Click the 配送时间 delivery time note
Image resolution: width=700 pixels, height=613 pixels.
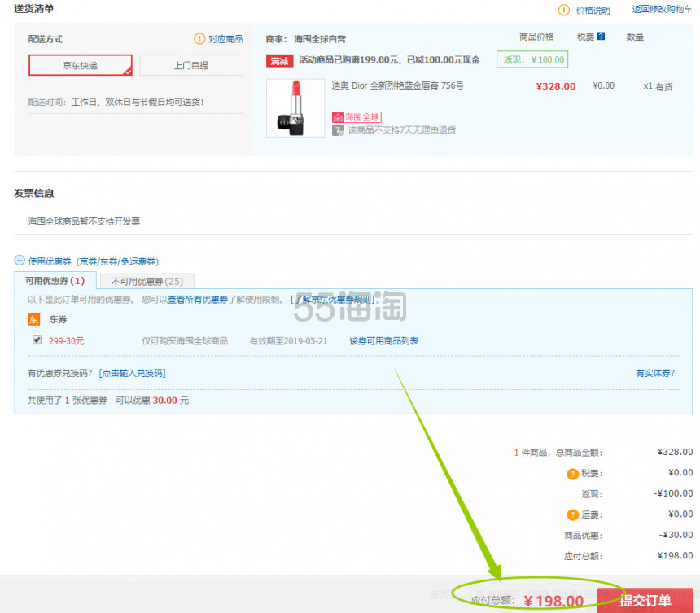[116, 103]
